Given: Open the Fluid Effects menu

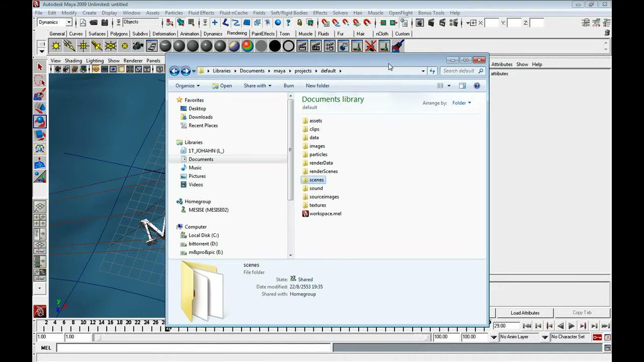Looking at the screenshot, I should (201, 13).
